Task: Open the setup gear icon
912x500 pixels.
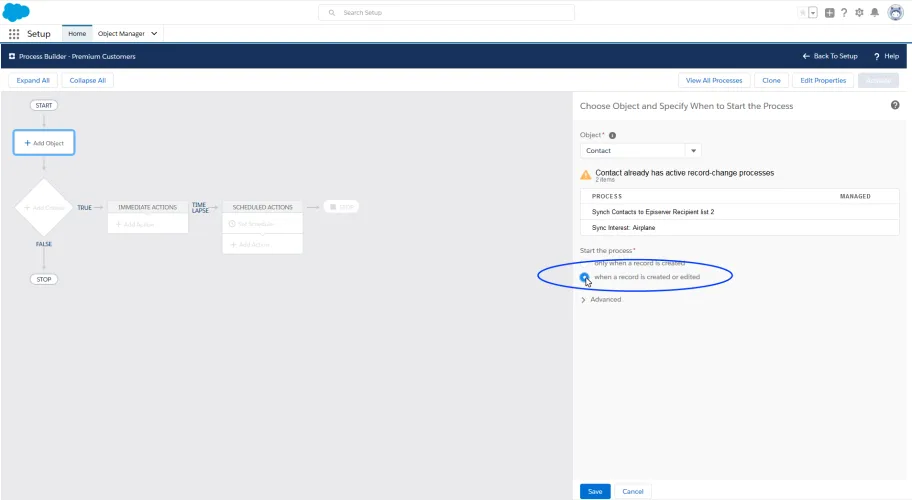Action: [x=859, y=13]
